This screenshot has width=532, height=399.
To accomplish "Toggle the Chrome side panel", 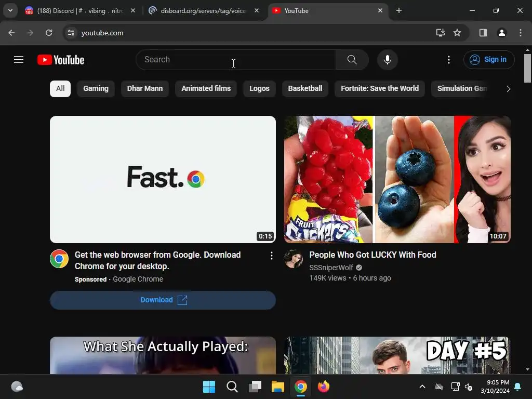I will pyautogui.click(x=483, y=33).
